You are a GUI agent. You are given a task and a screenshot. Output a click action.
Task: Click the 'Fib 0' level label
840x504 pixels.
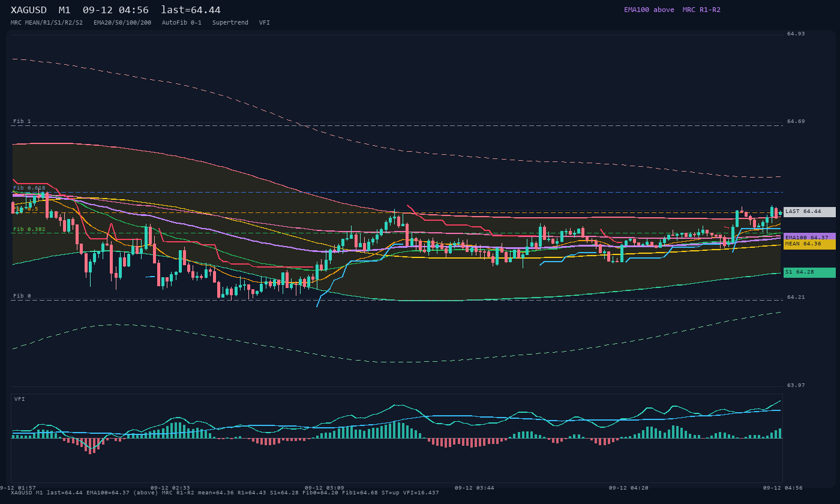[x=22, y=296]
